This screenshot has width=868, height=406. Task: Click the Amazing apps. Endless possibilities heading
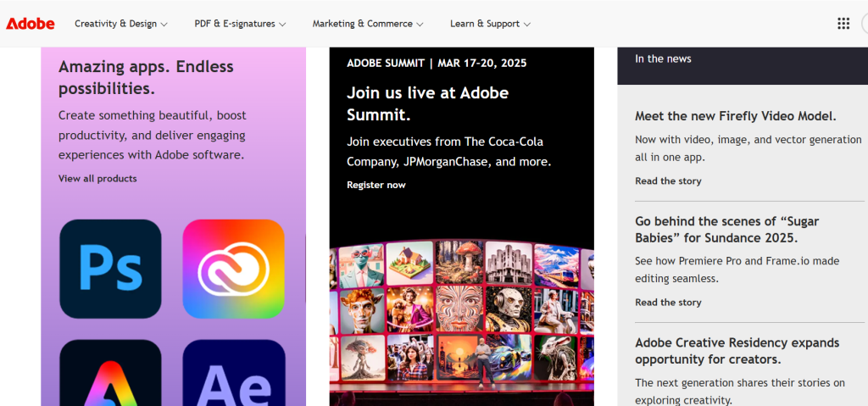coord(146,77)
